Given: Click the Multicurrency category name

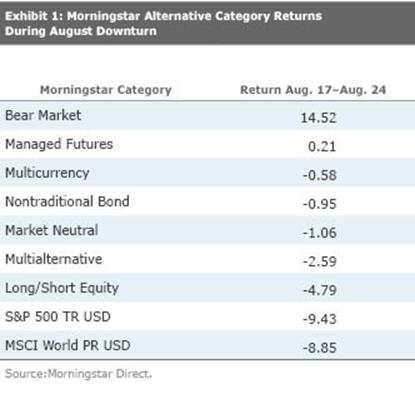Looking at the screenshot, I should point(47,173).
